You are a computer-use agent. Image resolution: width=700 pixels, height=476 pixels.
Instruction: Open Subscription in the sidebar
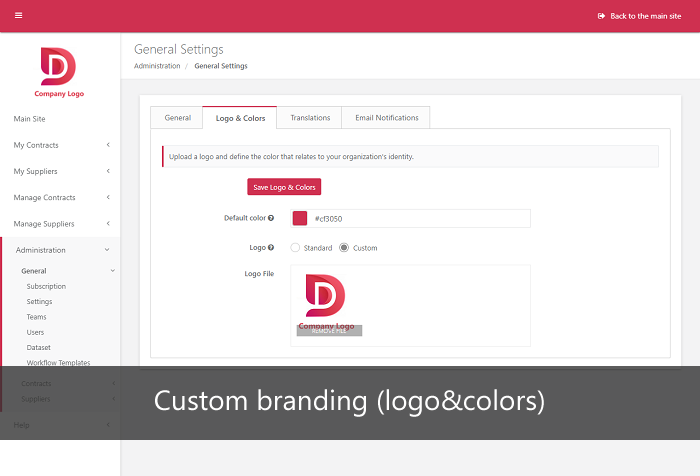point(46,286)
